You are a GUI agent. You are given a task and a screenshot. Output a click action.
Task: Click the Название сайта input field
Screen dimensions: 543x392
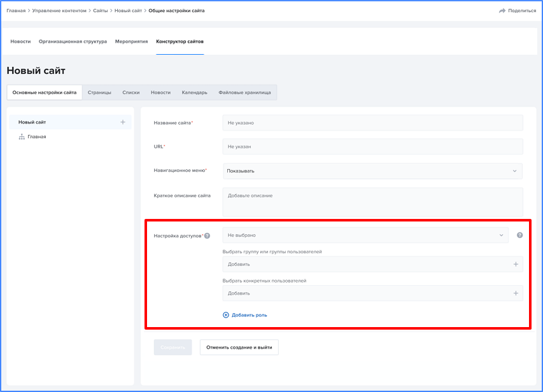(x=372, y=123)
